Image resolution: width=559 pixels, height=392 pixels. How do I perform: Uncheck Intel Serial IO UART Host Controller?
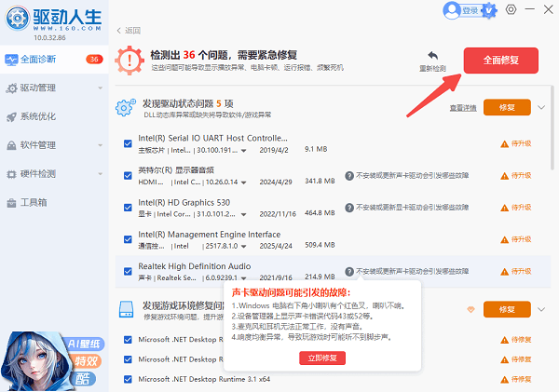tap(128, 143)
